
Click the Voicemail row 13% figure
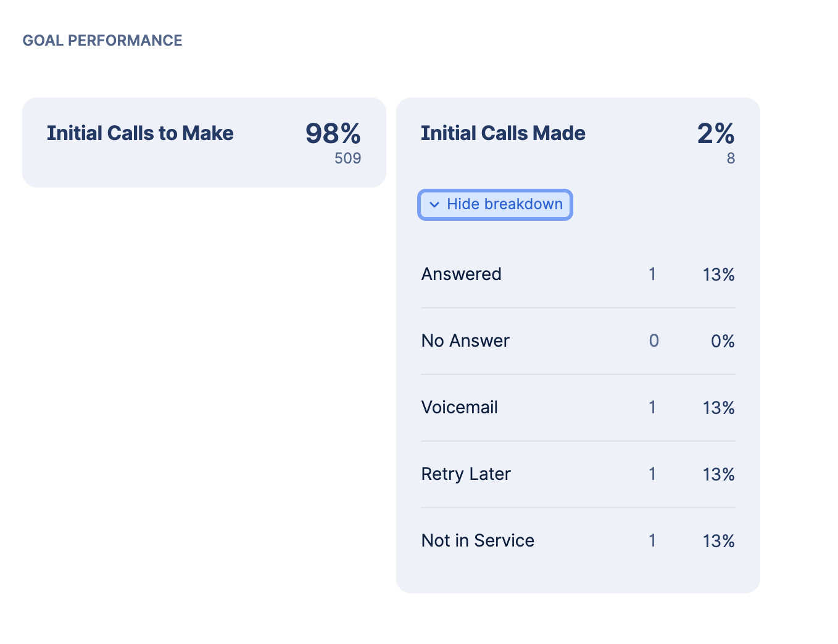pos(718,408)
